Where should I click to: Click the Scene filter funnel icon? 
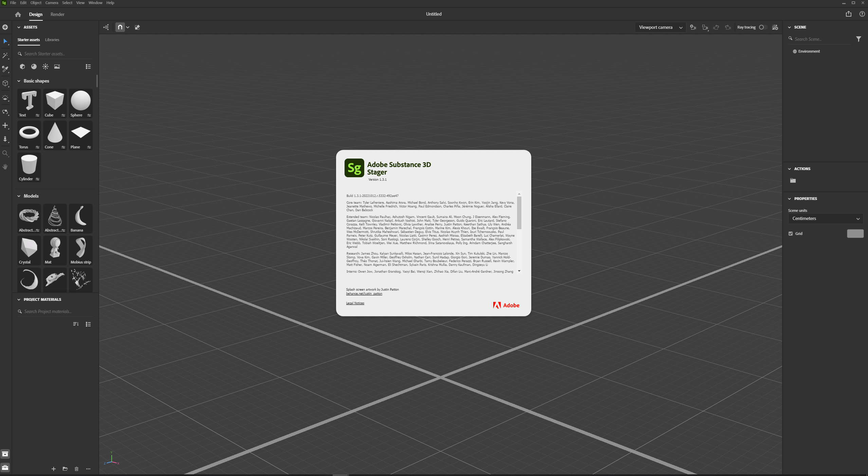(858, 39)
